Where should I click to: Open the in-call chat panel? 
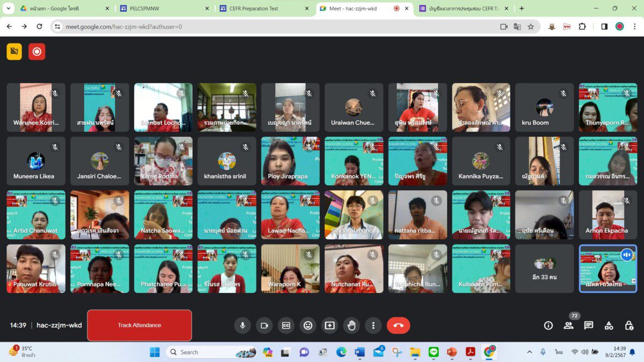click(589, 325)
